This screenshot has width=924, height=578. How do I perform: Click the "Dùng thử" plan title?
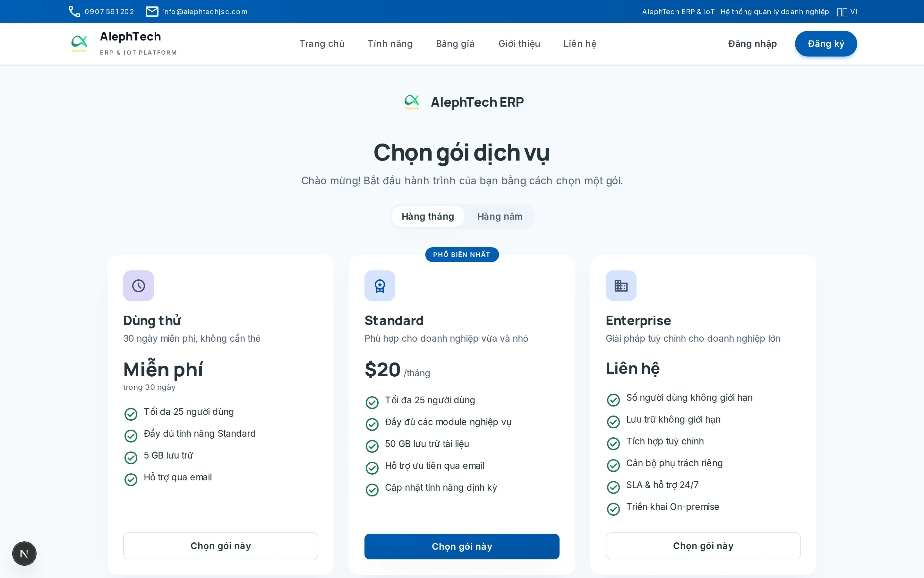click(152, 320)
